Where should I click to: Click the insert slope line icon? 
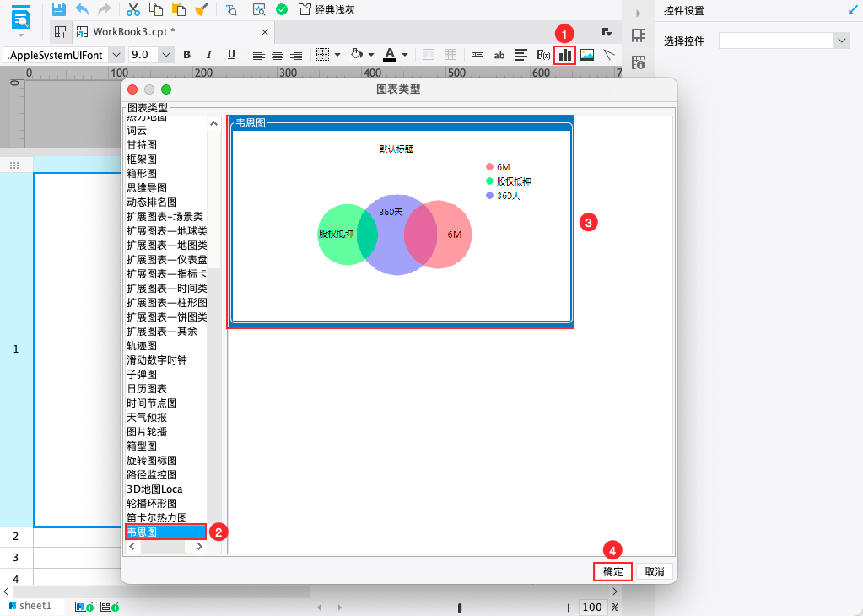[x=608, y=55]
